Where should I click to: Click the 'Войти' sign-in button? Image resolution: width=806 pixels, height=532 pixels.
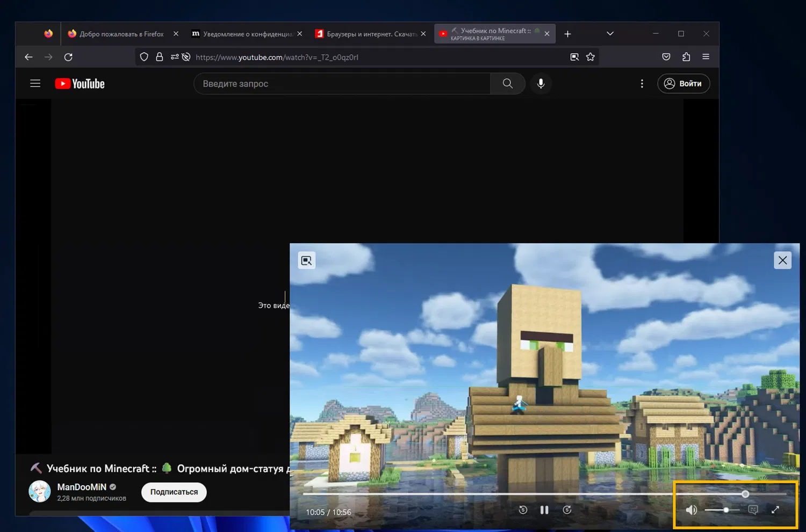pos(683,84)
